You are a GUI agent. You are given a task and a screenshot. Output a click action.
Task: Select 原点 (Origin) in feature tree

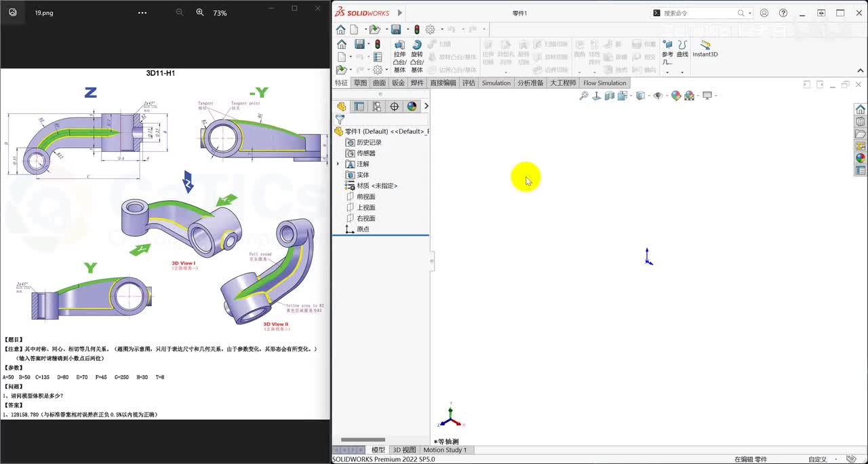(x=357, y=229)
